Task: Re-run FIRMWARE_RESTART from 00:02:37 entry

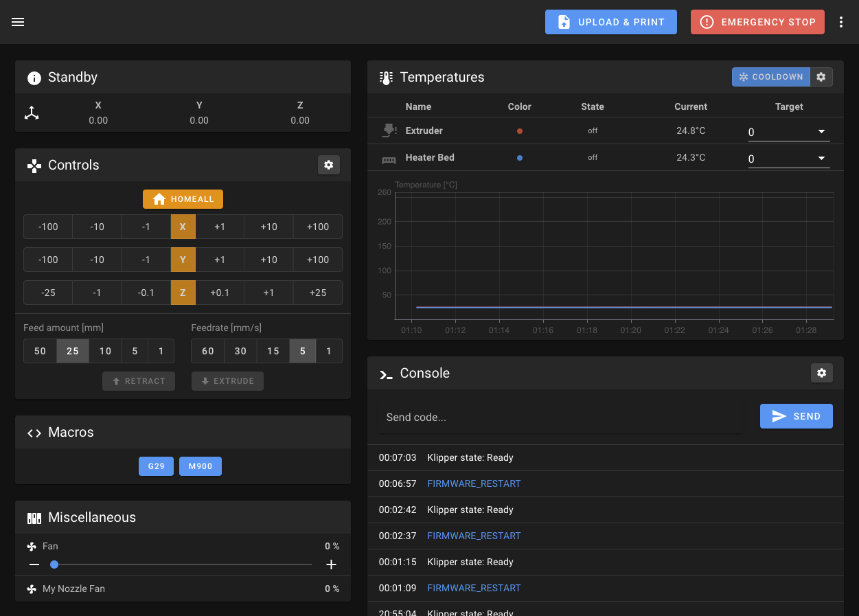Action: (x=474, y=536)
